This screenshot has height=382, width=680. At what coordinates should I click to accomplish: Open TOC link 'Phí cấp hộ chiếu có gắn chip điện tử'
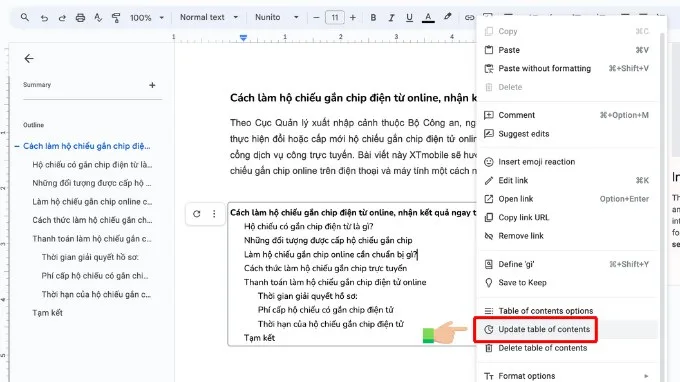tap(326, 310)
